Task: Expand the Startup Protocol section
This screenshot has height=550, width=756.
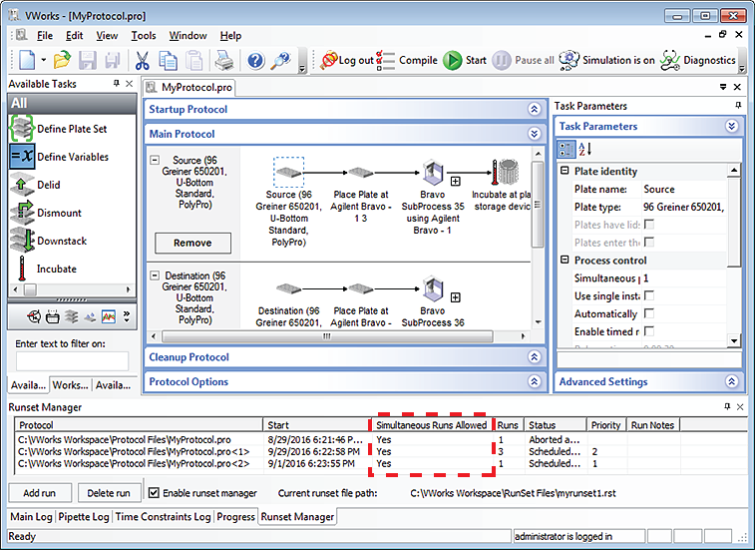Action: click(536, 109)
